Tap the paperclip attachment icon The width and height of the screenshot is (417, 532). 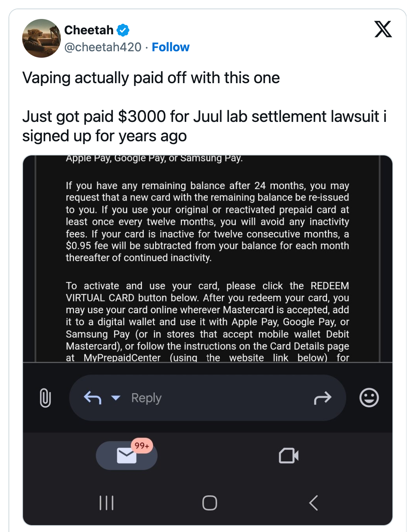pos(46,398)
